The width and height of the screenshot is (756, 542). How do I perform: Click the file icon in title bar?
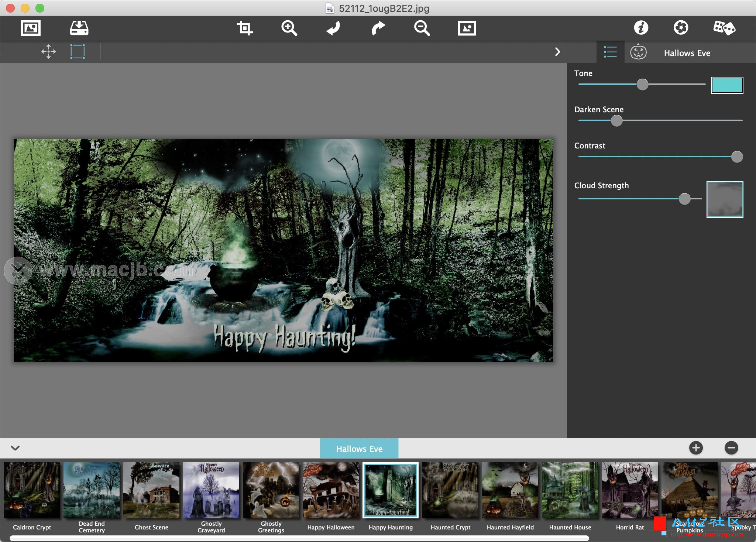[x=330, y=8]
